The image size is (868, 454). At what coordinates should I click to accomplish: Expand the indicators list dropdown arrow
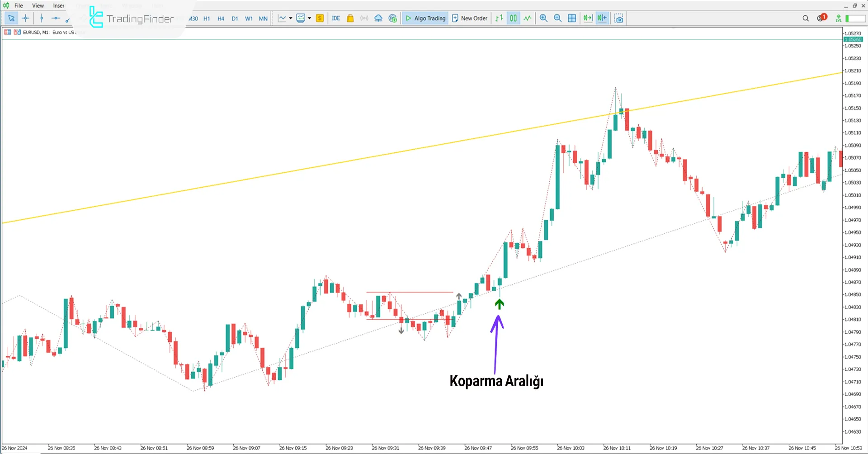[310, 19]
